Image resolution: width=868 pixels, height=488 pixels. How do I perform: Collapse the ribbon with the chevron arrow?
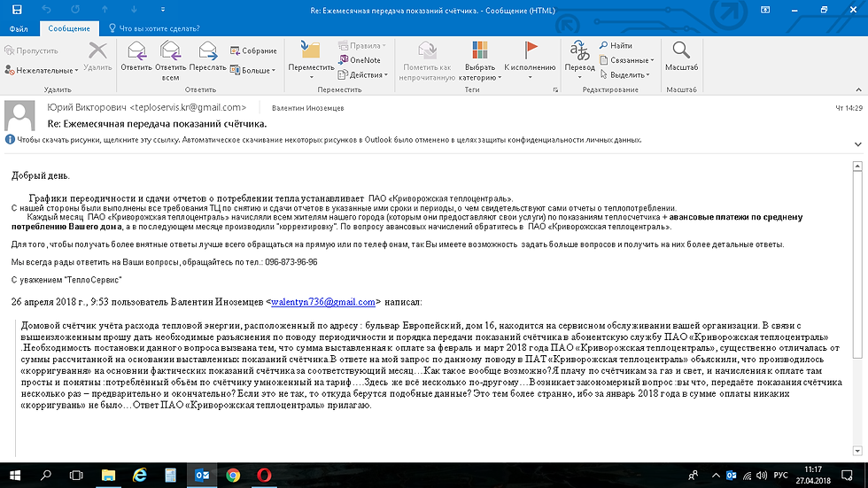[858, 89]
